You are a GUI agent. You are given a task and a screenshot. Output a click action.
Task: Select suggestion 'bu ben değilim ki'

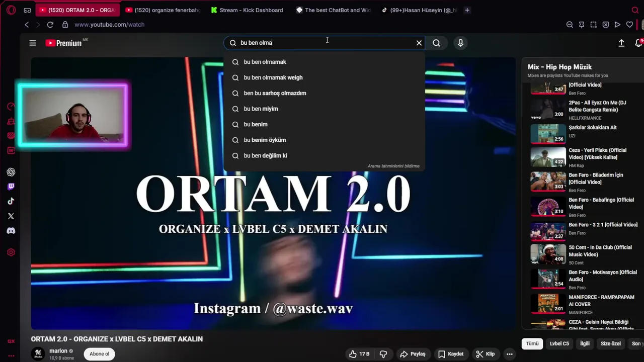[x=324, y=155]
